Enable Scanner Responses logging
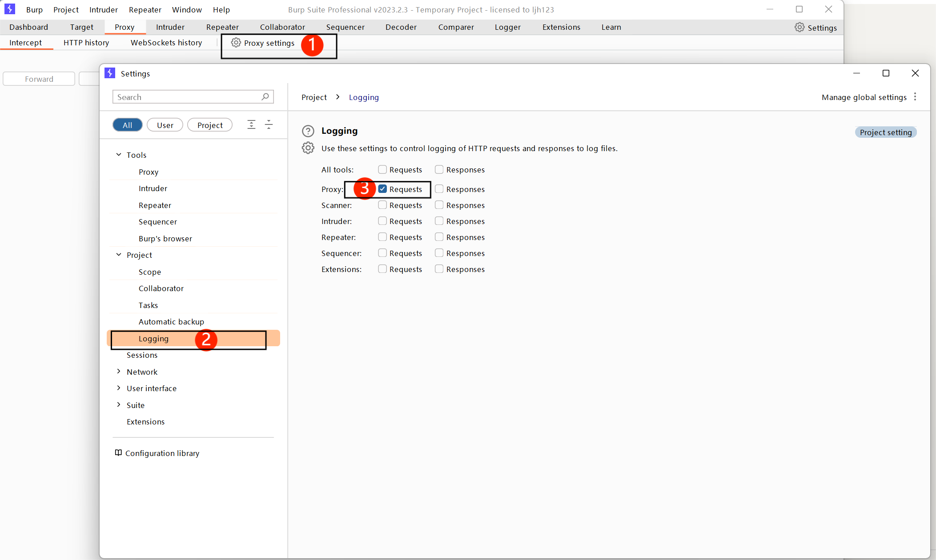 [439, 205]
